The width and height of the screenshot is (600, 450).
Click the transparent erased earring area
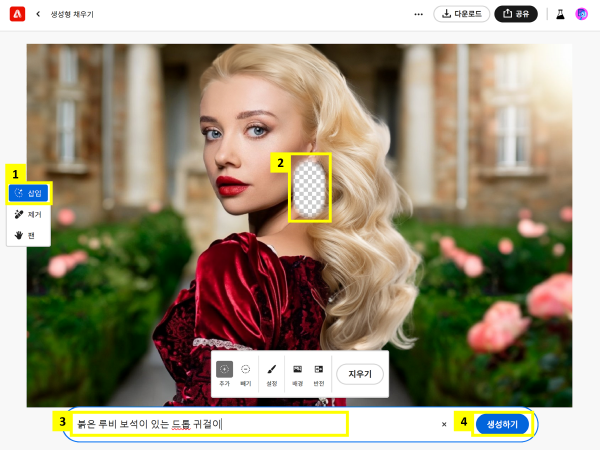(309, 189)
